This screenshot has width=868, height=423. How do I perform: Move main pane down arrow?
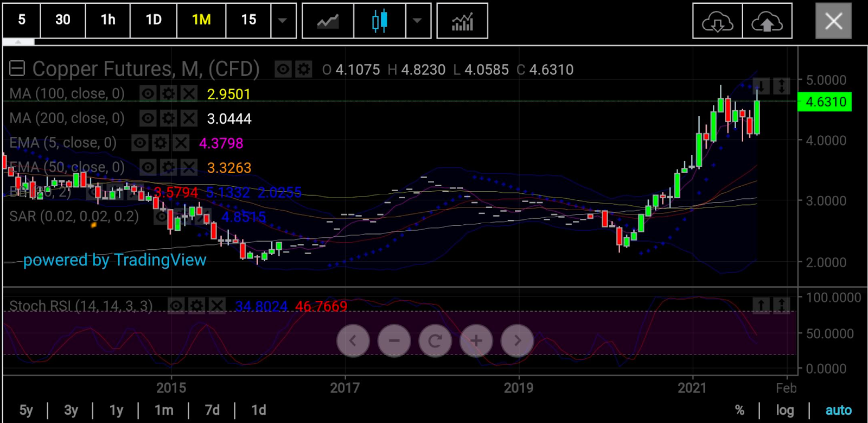coord(761,86)
